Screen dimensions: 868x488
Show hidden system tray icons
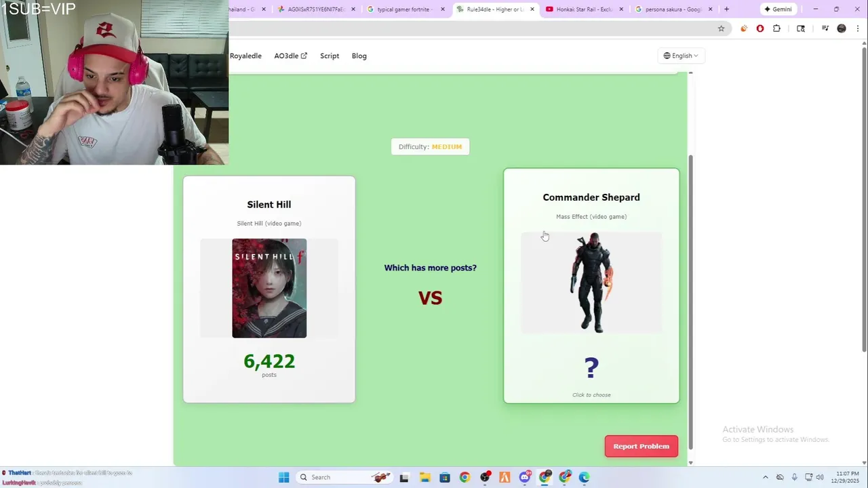click(766, 477)
